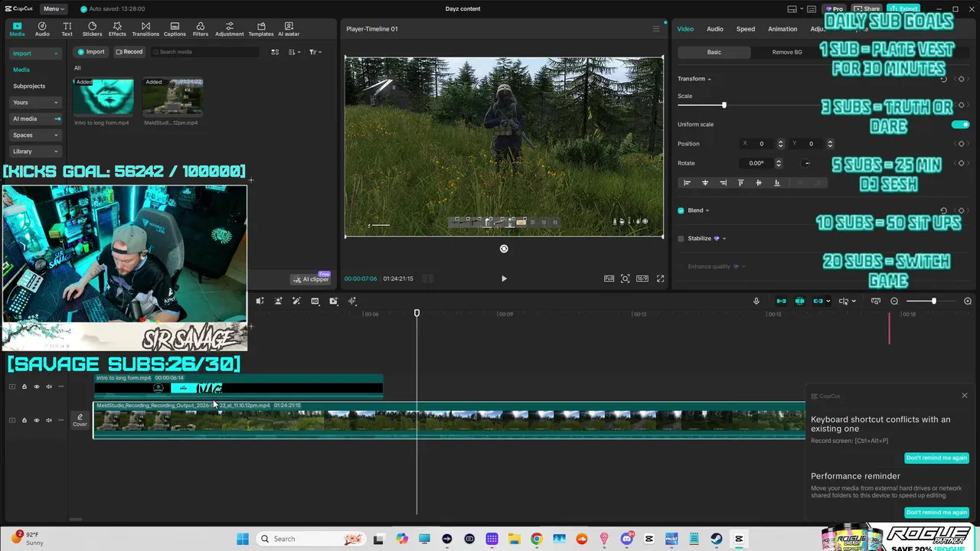Mute the intro to long form track
The image size is (980, 551).
(x=49, y=386)
